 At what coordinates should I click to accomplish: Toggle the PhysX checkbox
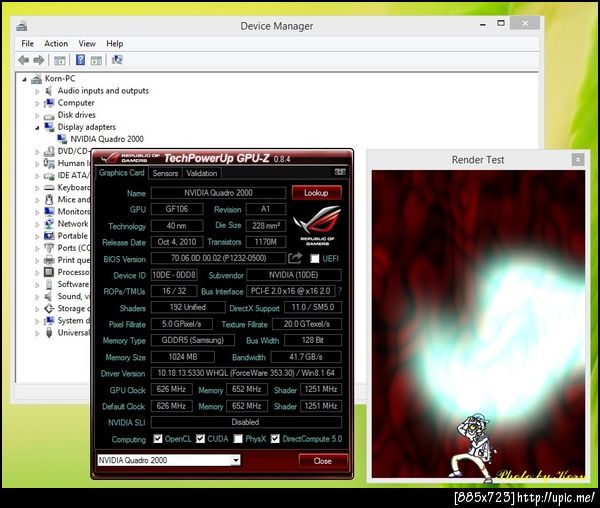tap(238, 439)
